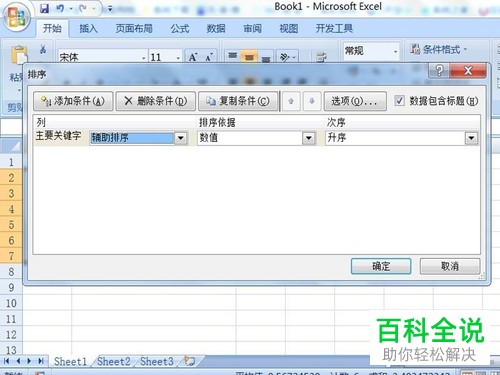Undo the last action

click(x=60, y=8)
